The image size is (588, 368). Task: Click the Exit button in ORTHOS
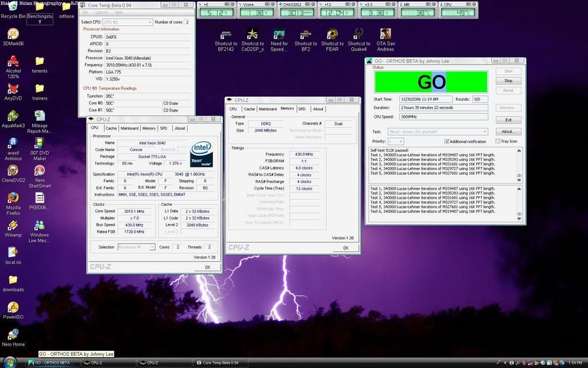point(509,120)
